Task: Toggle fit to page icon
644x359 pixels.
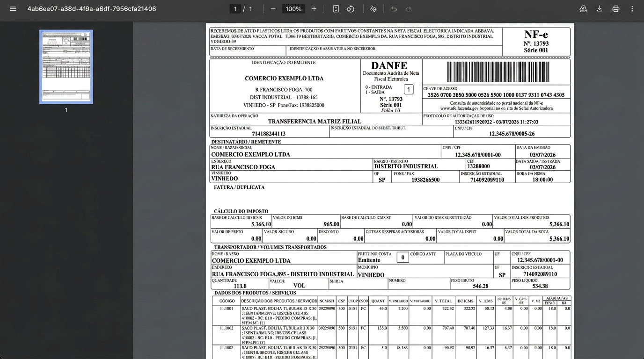Action: click(x=336, y=9)
